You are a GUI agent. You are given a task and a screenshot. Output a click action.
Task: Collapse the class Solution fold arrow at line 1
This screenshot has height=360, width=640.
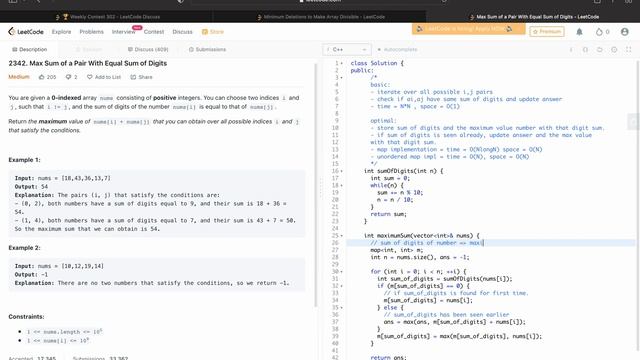[342, 63]
